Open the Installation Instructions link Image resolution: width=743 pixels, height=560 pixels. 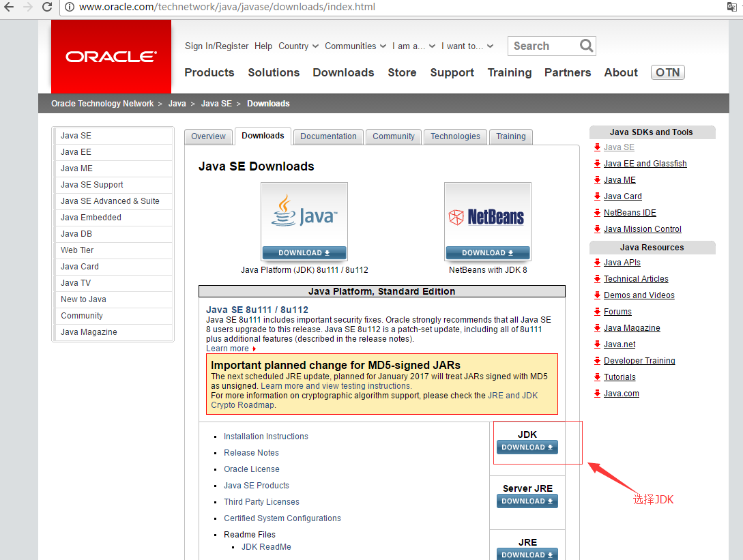(x=266, y=437)
